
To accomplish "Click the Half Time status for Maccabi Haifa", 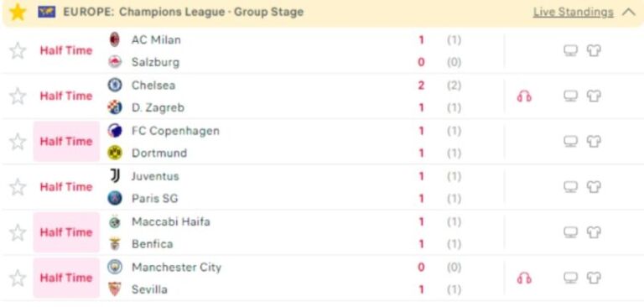I will pos(66,232).
